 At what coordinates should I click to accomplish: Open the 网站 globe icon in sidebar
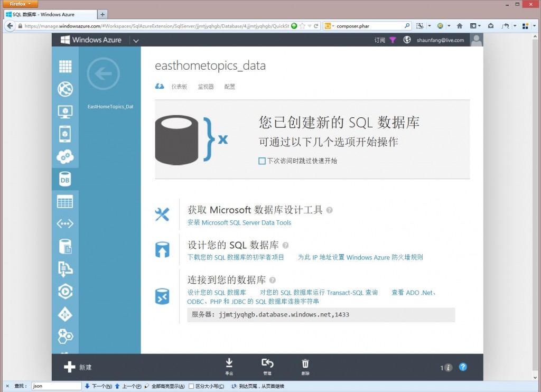pos(65,89)
